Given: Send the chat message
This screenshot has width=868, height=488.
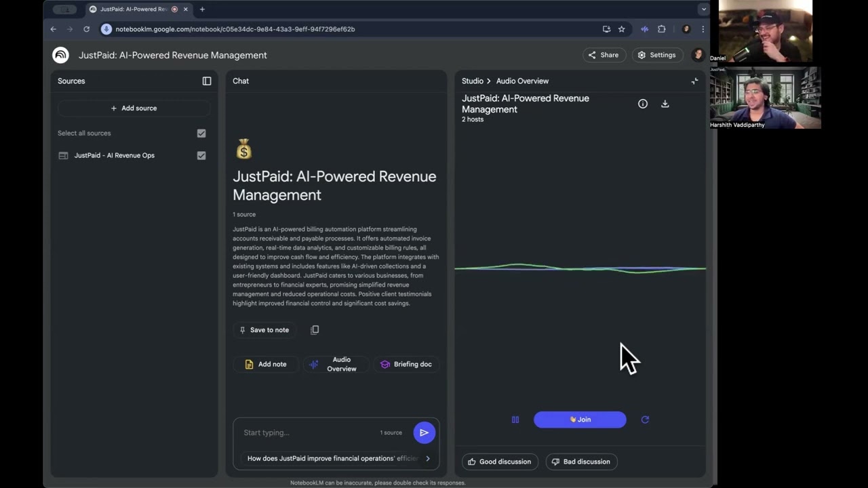Looking at the screenshot, I should tap(424, 432).
